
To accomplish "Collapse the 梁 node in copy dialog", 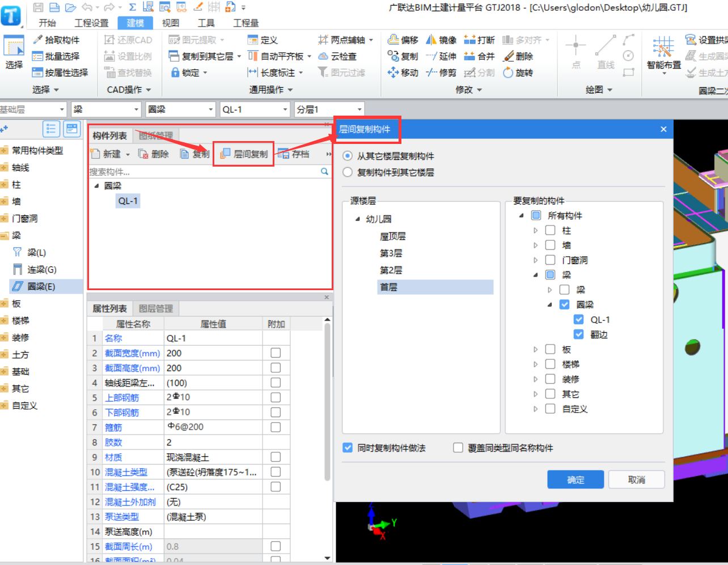I will click(536, 274).
